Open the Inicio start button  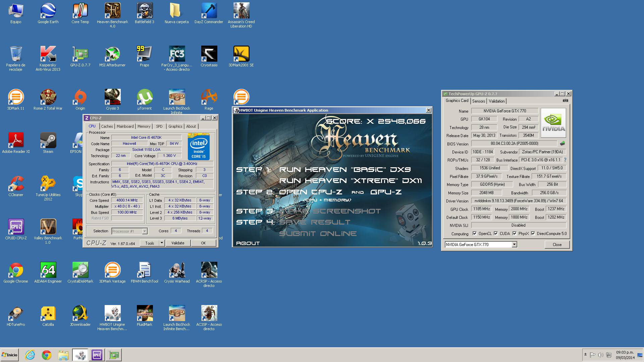pos(9,355)
